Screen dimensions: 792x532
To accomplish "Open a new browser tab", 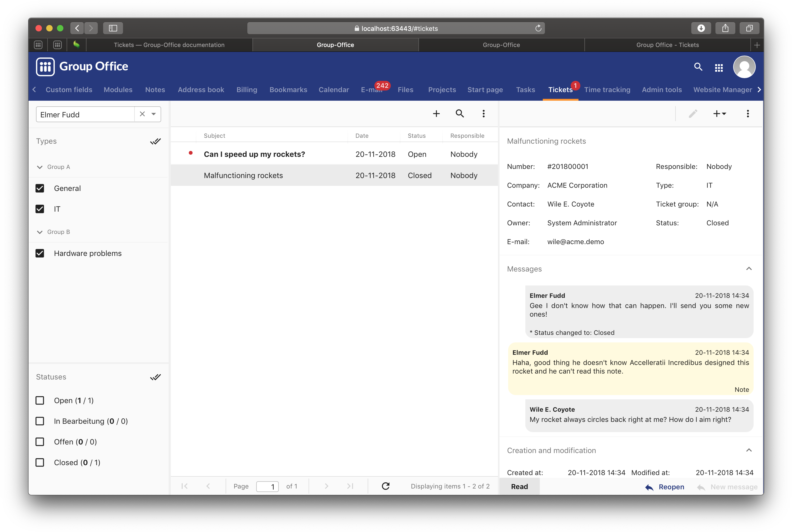I will pos(757,45).
